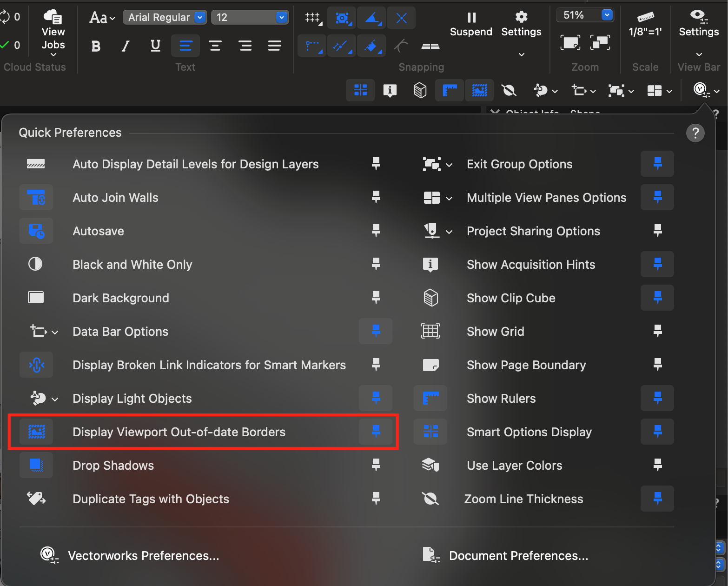Screen dimensions: 728x586
Task: Click the Use Layer Colors icon
Action: click(430, 466)
